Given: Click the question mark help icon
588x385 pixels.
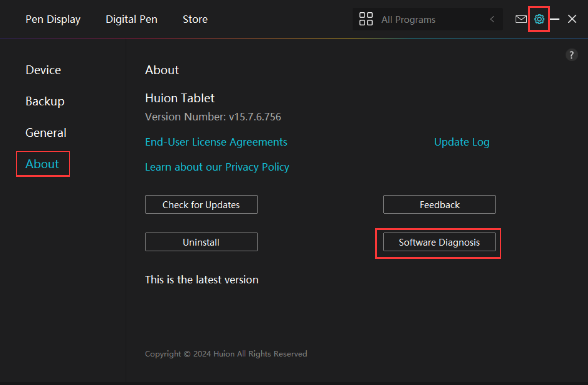Looking at the screenshot, I should pyautogui.click(x=571, y=55).
